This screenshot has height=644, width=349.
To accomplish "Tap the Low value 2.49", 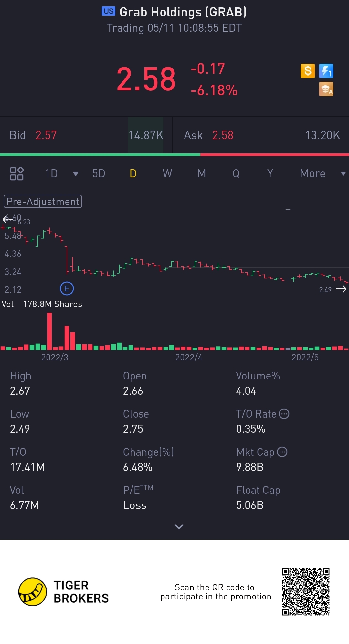I will 20,429.
